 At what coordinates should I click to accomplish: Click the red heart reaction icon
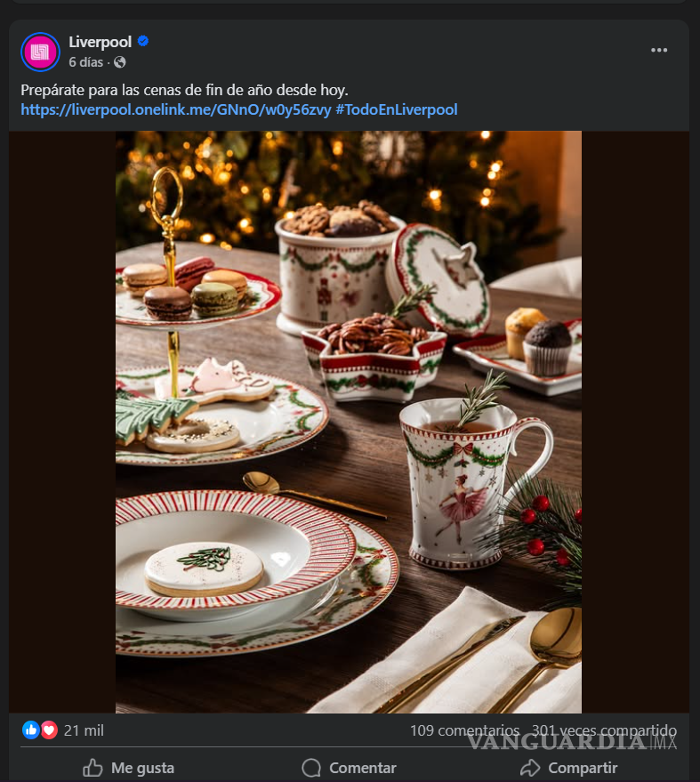[x=48, y=730]
